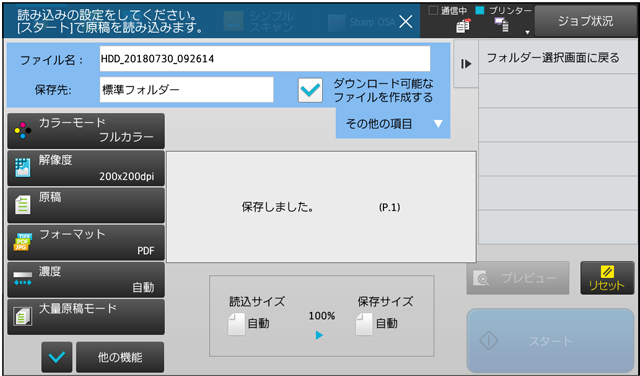640x376 pixels.
Task: Click the TIFF PDF JPG format icon
Action: (22, 242)
